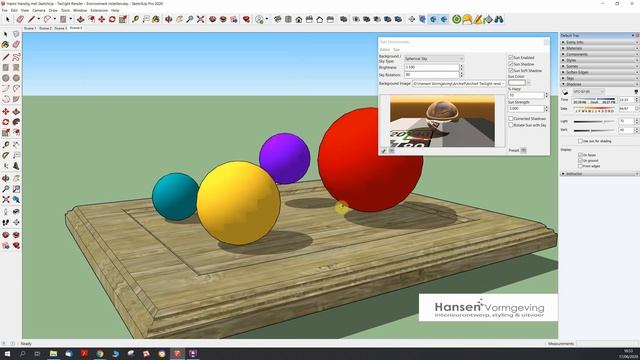Open the Soften Edges panel header

pos(600,72)
